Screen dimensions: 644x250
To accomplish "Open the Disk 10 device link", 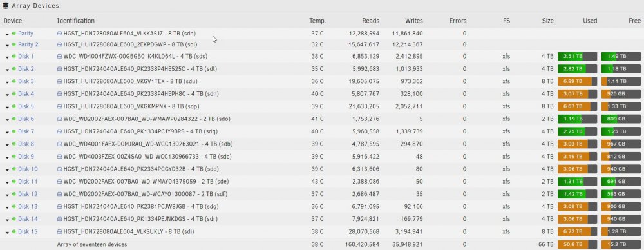I will coord(28,169).
